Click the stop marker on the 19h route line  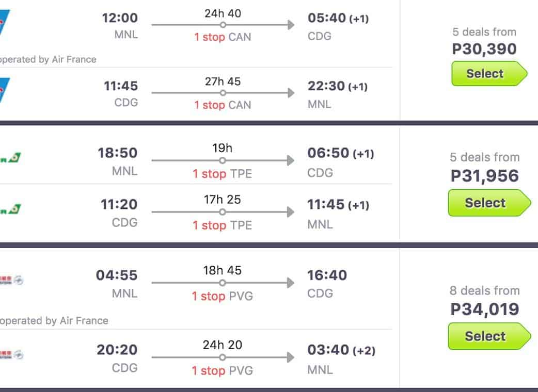(x=223, y=160)
